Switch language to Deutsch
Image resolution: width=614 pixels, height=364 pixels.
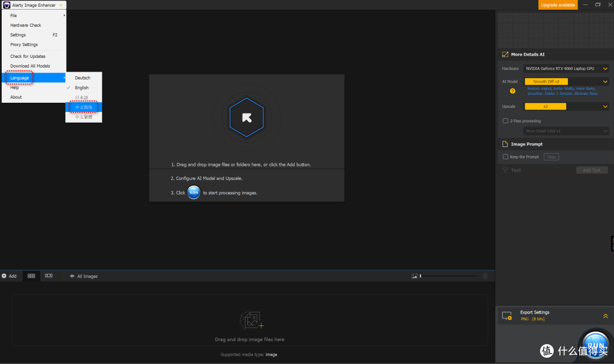coord(84,78)
